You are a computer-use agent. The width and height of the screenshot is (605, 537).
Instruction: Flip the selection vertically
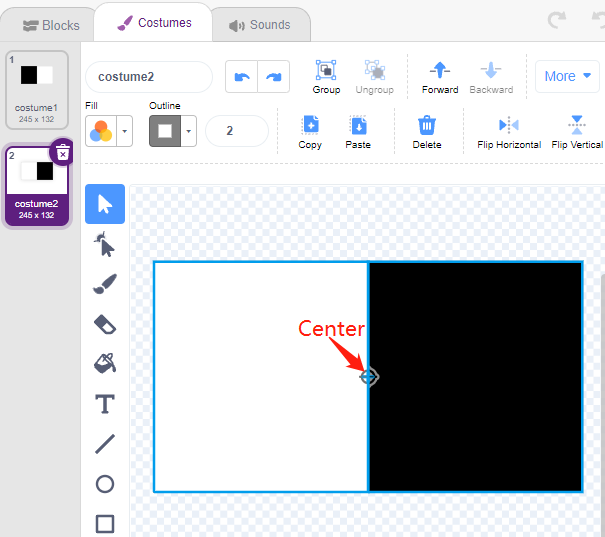point(577,132)
